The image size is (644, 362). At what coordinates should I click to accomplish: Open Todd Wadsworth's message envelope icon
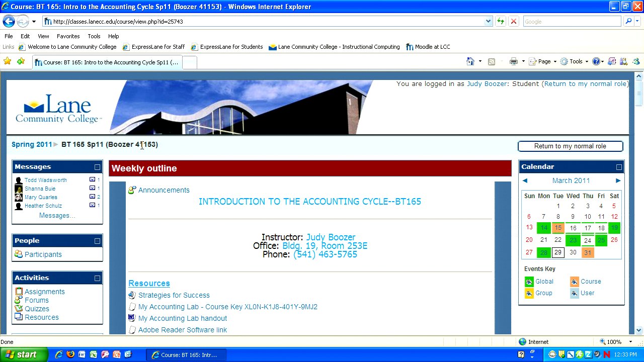92,179
